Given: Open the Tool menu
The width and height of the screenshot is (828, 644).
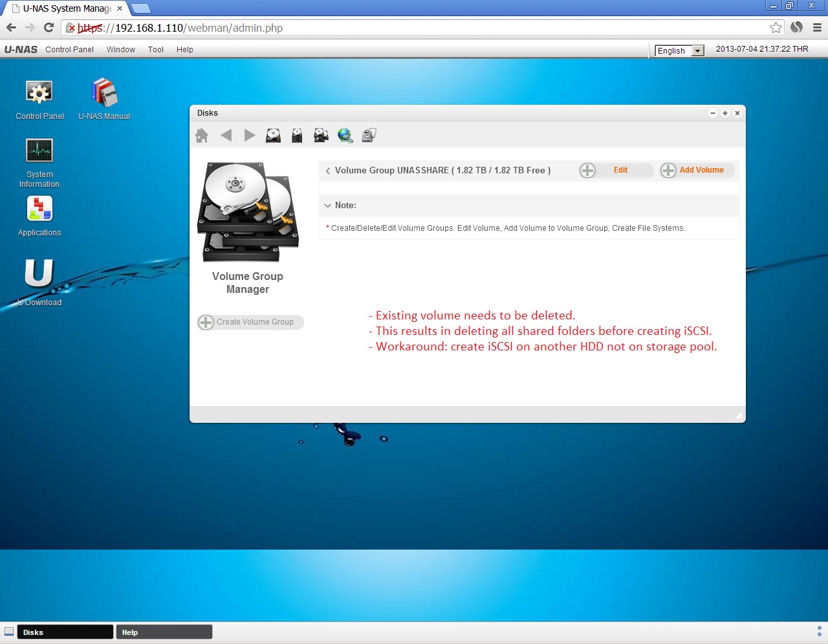Looking at the screenshot, I should coord(156,50).
